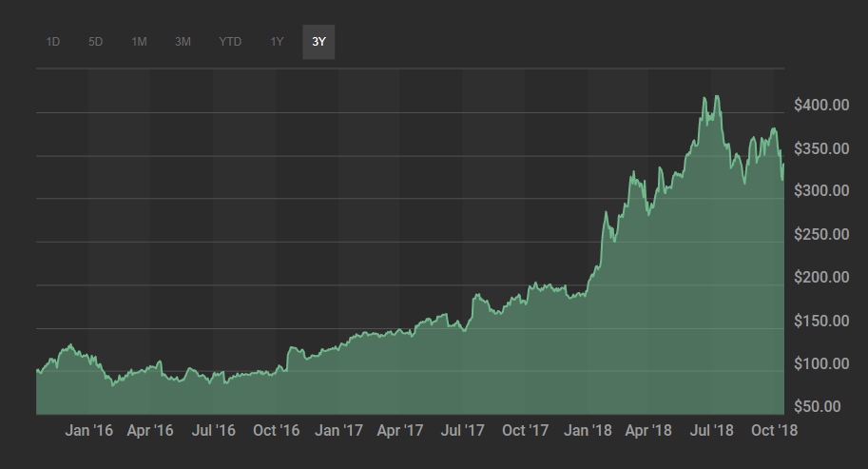Viewport: 868px width, 469px height.
Task: Choose the 1M range tab
Action: click(x=139, y=42)
